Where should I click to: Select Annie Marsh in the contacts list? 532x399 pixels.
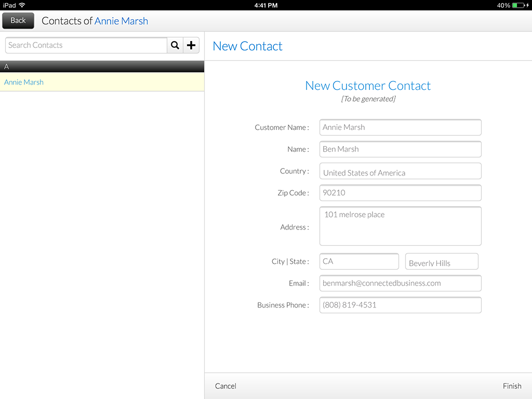[24, 82]
